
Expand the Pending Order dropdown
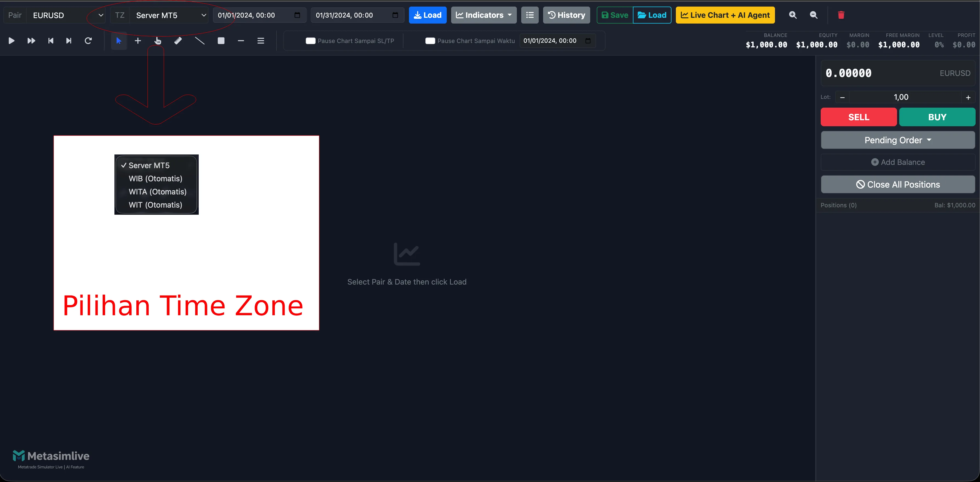click(x=898, y=140)
